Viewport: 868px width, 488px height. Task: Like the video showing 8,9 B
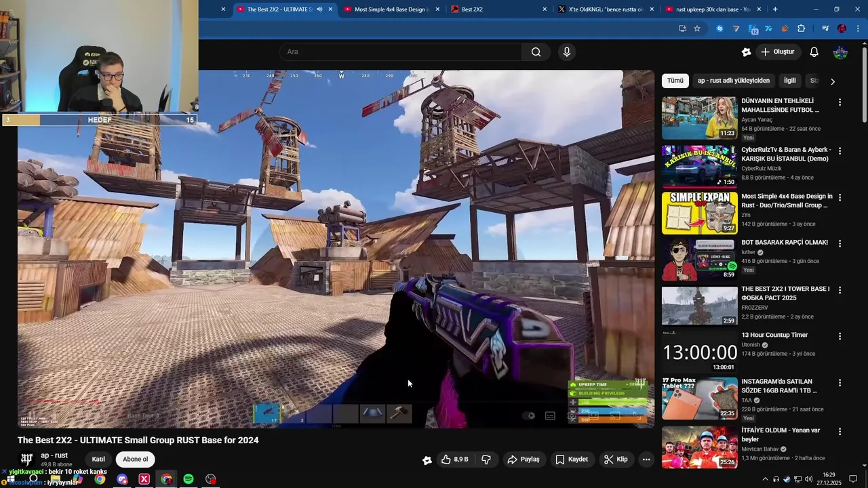(454, 460)
